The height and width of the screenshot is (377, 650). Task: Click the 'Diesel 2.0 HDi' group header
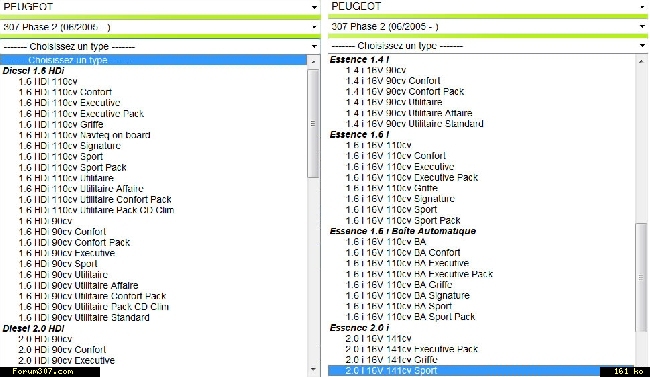click(34, 329)
